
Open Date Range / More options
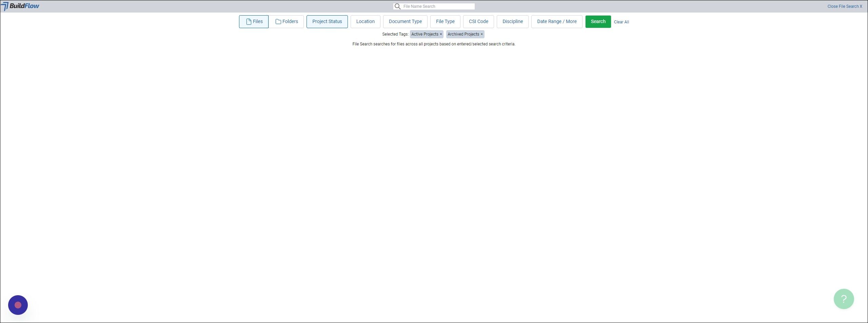(x=557, y=22)
